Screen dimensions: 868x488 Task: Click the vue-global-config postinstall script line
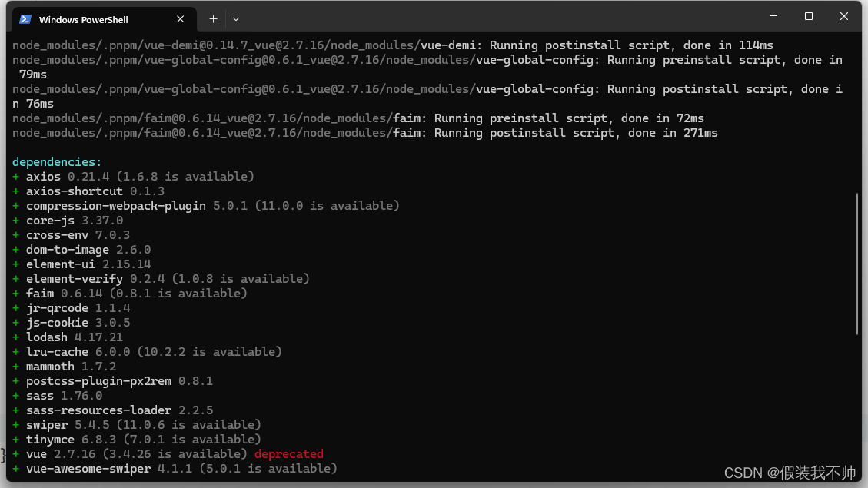pos(427,96)
